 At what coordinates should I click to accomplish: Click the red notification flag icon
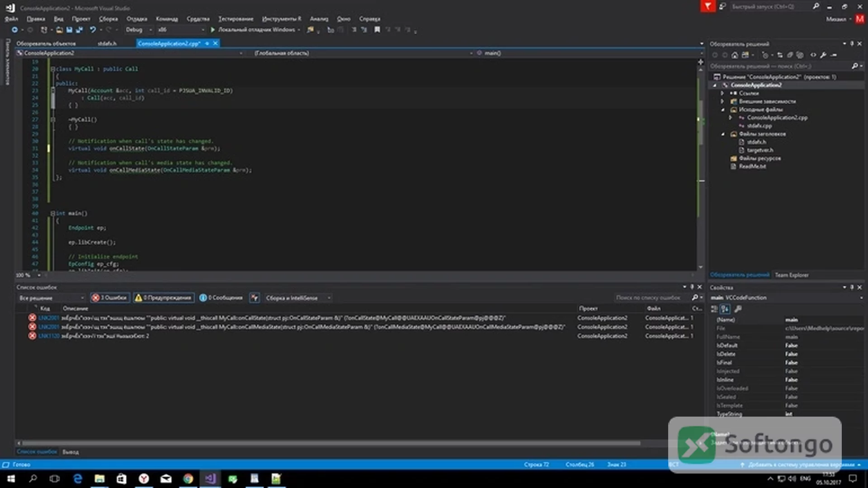708,6
